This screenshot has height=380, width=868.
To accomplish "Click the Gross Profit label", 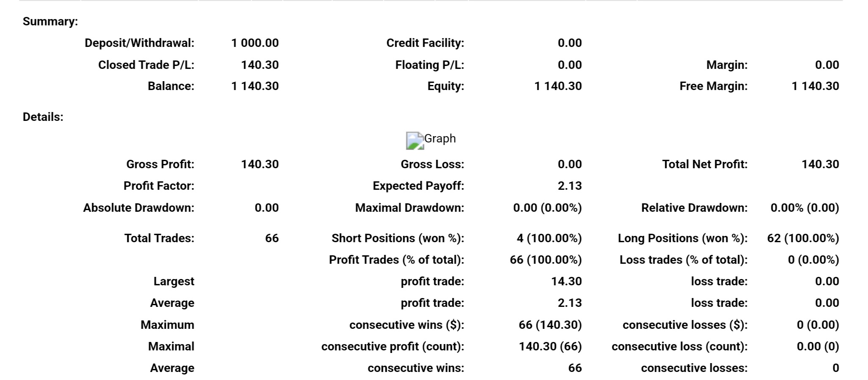I will pyautogui.click(x=160, y=164).
